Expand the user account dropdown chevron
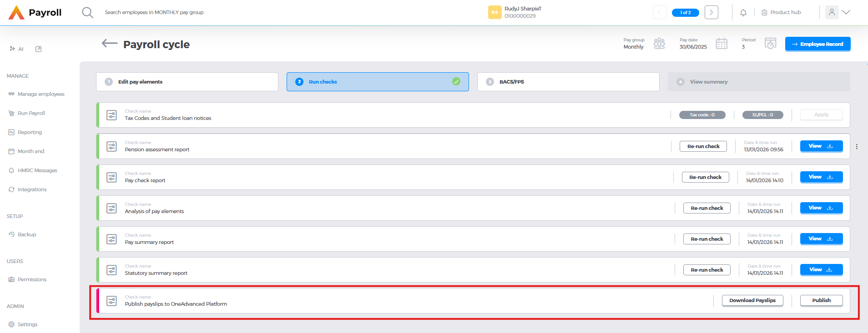The height and width of the screenshot is (333, 868). point(846,12)
